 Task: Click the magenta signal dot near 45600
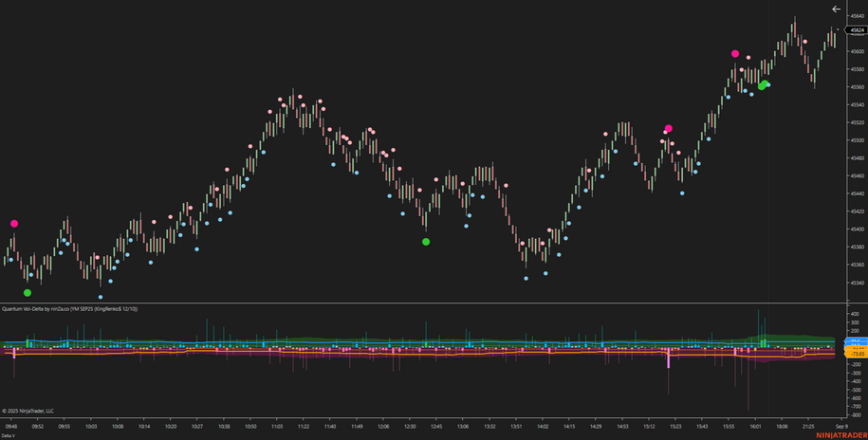click(x=735, y=54)
